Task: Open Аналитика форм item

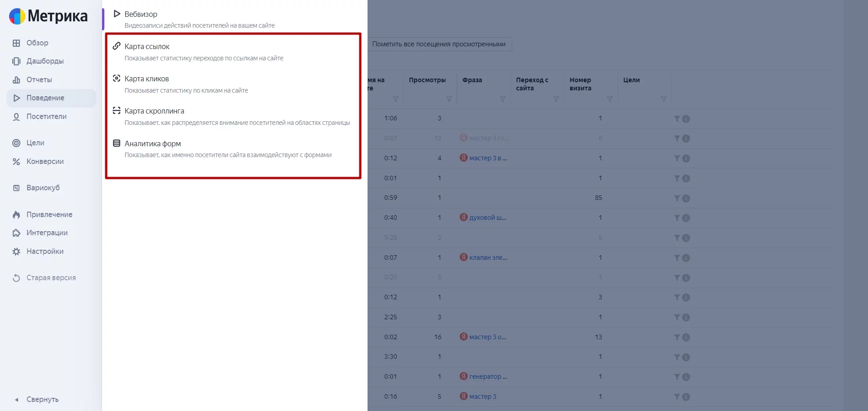Action: [152, 144]
